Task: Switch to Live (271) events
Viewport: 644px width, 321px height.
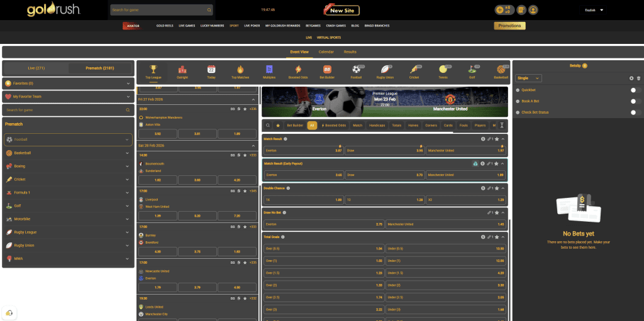Action: click(36, 68)
